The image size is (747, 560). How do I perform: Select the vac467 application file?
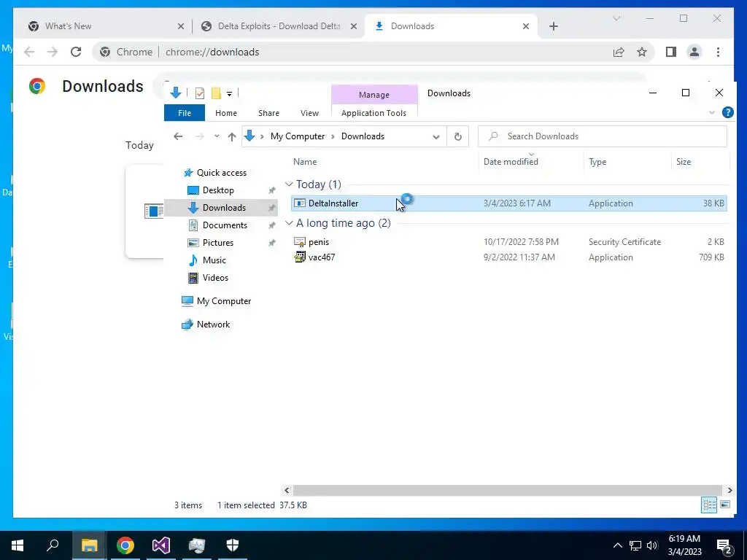(508, 257)
